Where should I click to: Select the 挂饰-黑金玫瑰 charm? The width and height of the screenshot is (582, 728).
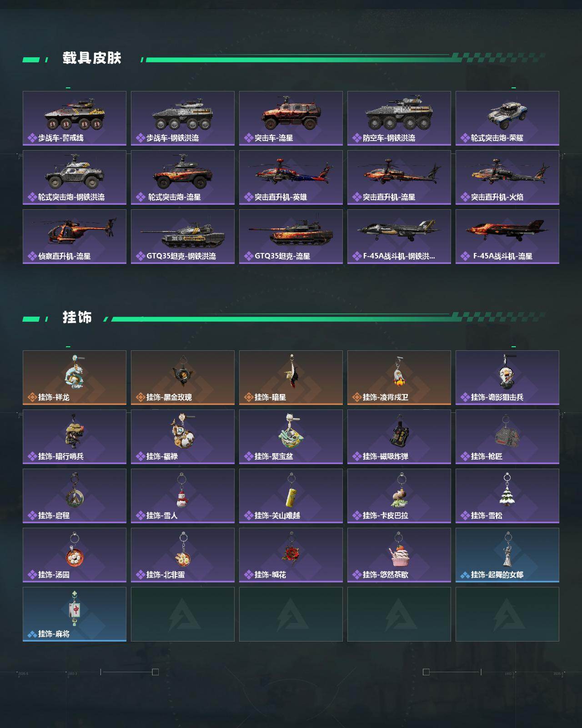point(183,378)
